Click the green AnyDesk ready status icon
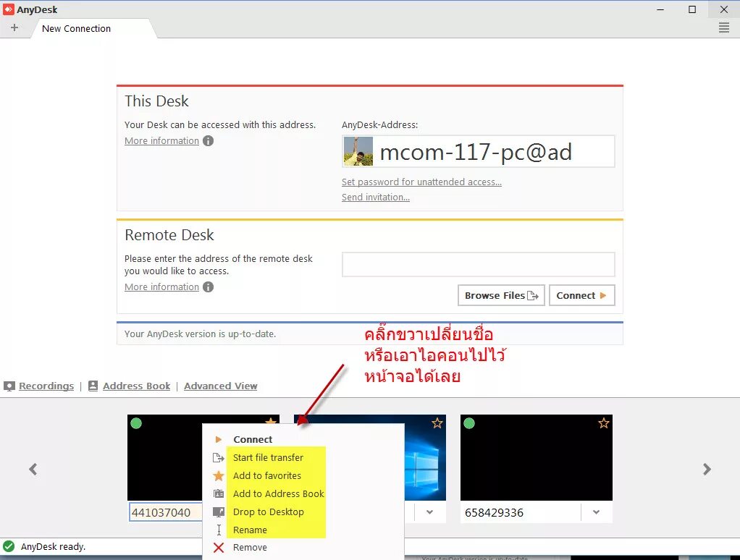The image size is (740, 560). pyautogui.click(x=9, y=547)
